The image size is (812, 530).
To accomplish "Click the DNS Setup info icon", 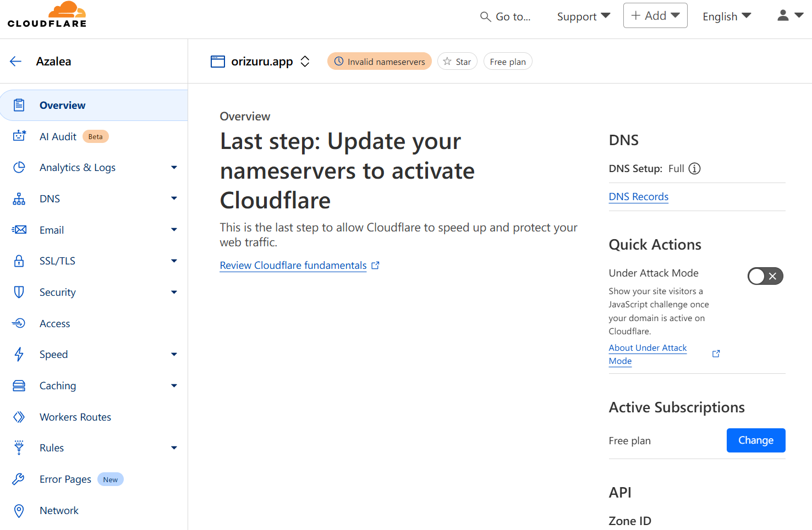I will pyautogui.click(x=695, y=169).
